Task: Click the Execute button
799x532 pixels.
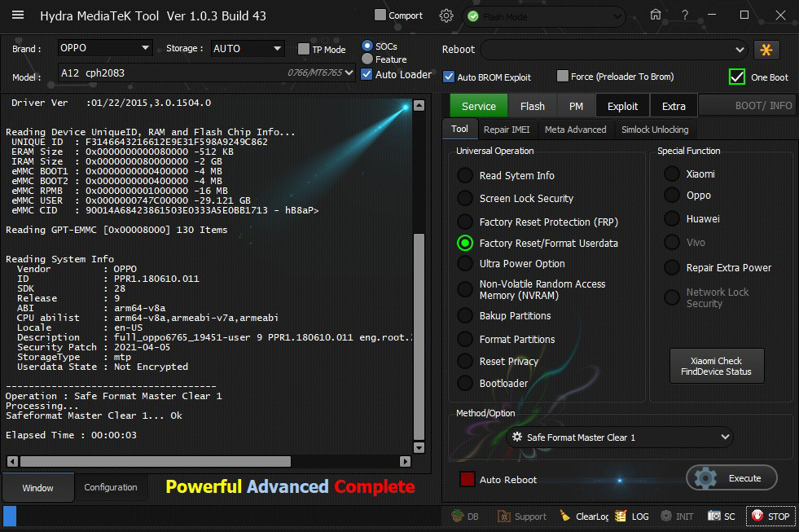Action: [x=731, y=478]
